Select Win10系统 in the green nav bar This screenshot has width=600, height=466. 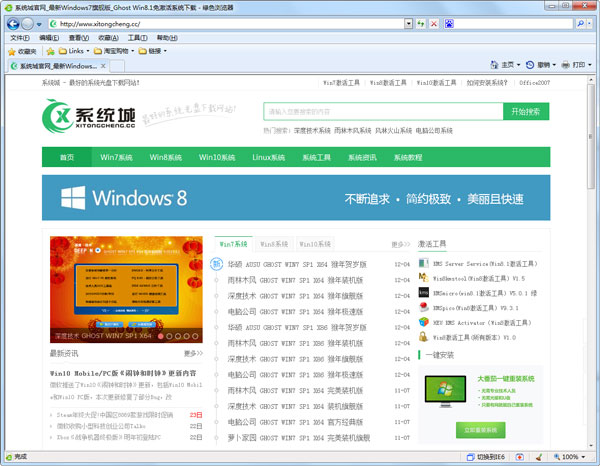(217, 157)
